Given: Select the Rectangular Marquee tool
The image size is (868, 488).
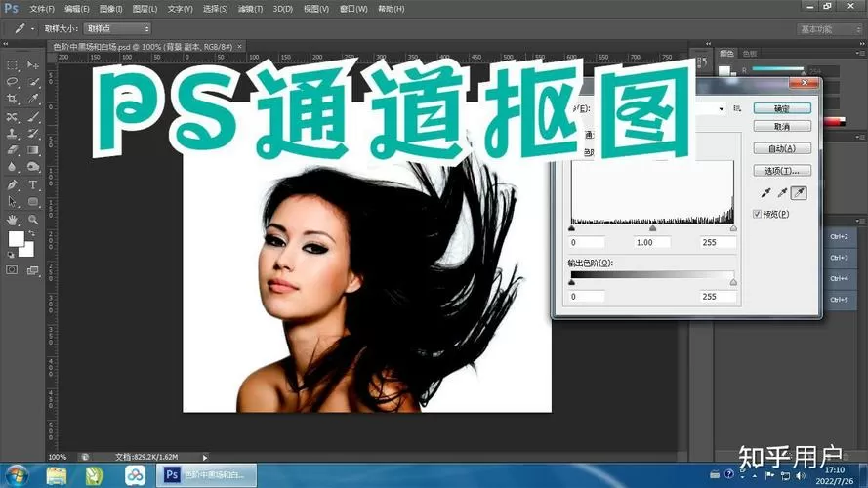Looking at the screenshot, I should click(12, 65).
